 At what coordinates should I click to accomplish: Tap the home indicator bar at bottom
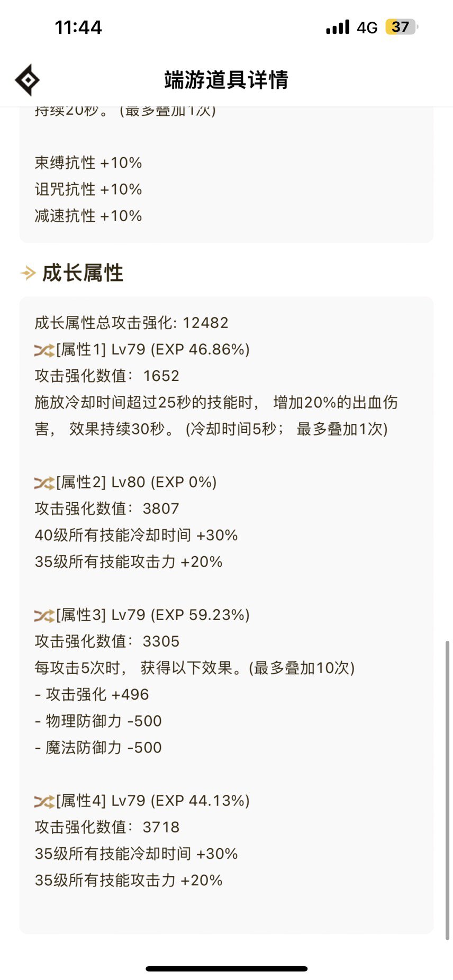226,969
